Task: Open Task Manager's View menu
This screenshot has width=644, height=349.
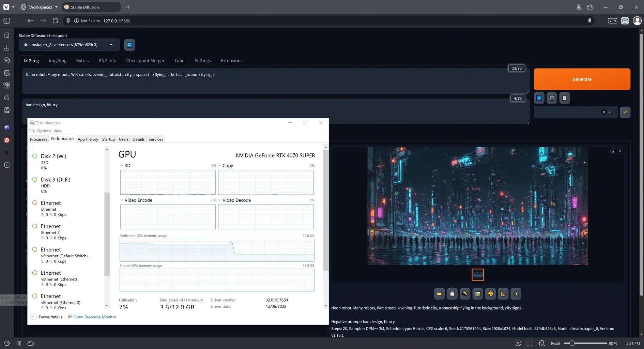Action: point(58,131)
